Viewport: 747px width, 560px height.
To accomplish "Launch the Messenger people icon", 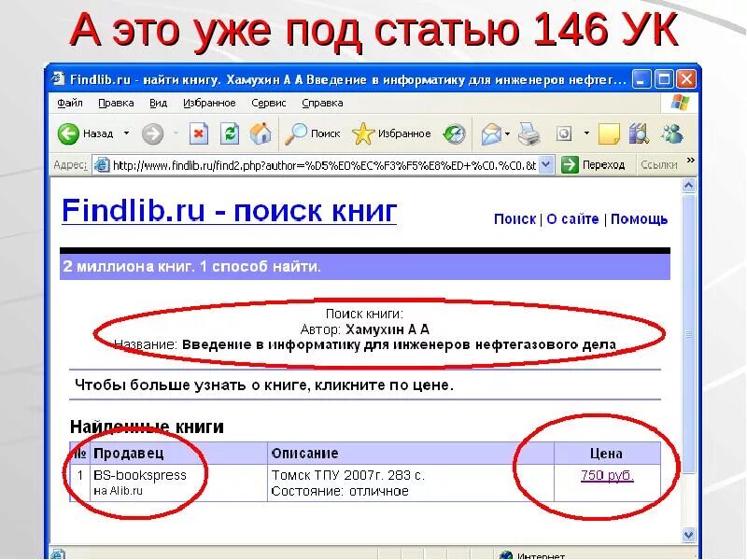I will tap(672, 133).
